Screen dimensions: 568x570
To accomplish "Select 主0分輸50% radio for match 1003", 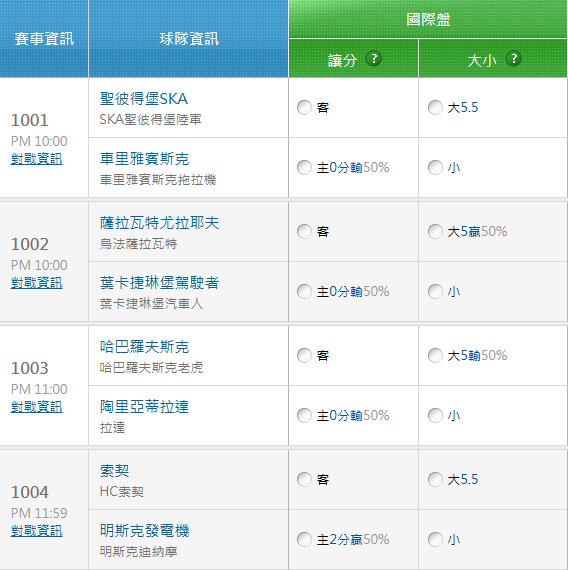I will [304, 416].
